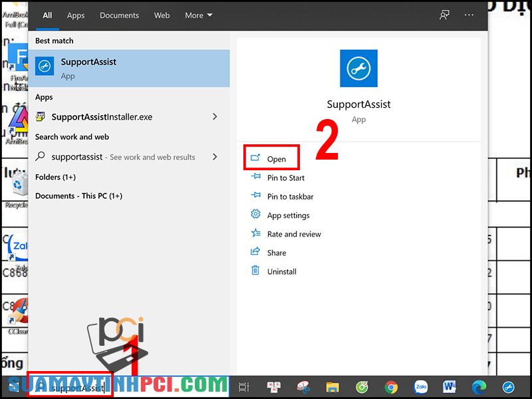Switch to the Documents search tab

click(x=119, y=15)
